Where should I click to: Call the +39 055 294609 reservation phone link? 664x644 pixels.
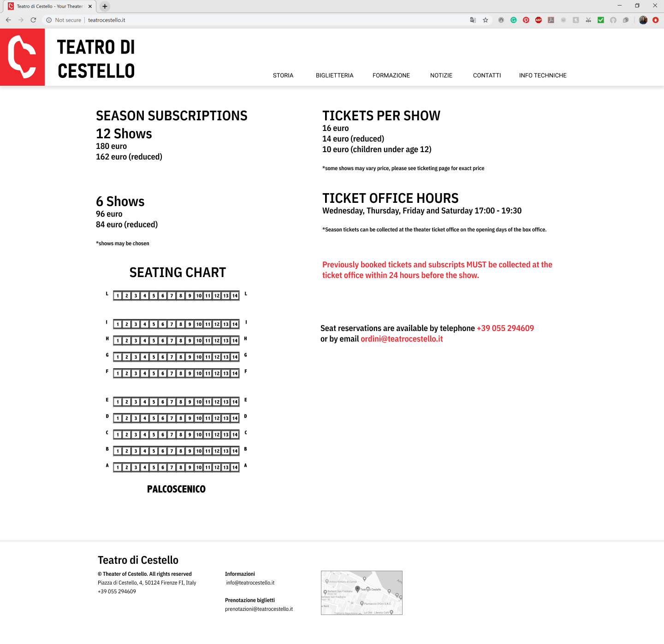pos(505,328)
